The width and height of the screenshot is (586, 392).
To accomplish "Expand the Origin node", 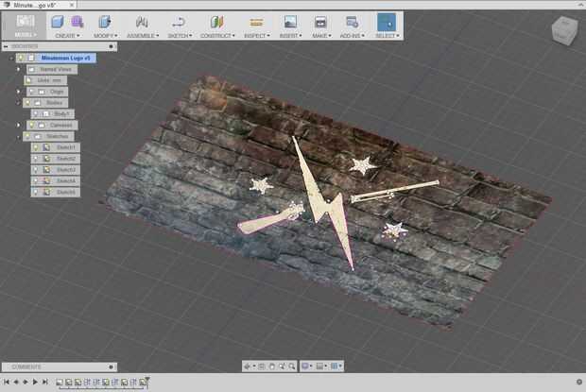I will pyautogui.click(x=18, y=92).
